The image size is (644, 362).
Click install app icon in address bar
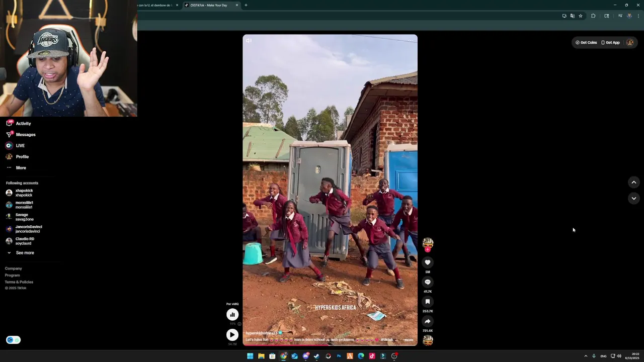(564, 16)
